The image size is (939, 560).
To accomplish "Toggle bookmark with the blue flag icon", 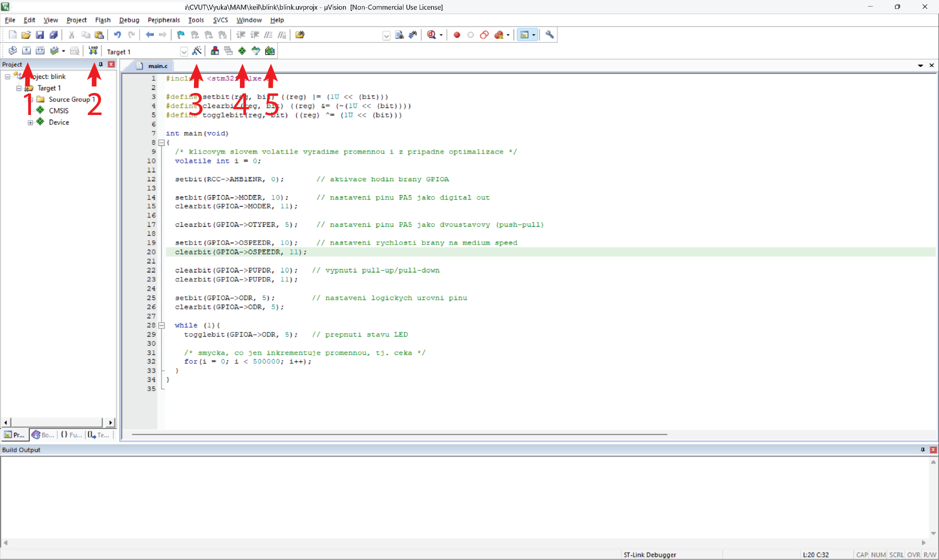I will tap(181, 35).
